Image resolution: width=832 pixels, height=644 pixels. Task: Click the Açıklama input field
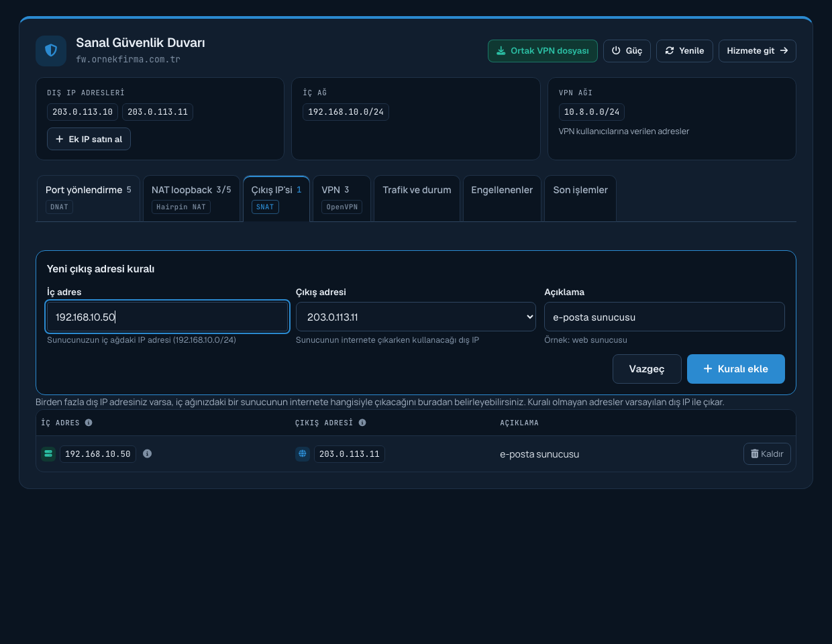(664, 317)
